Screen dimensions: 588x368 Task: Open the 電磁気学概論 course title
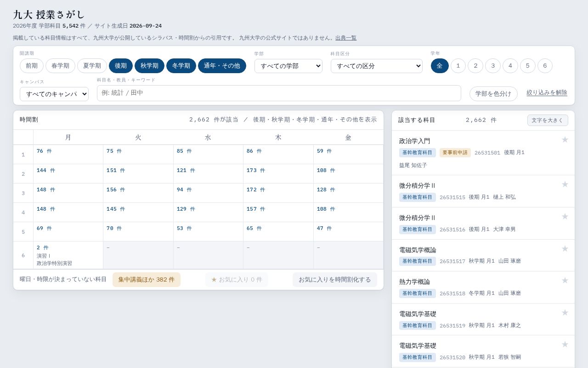tap(418, 250)
